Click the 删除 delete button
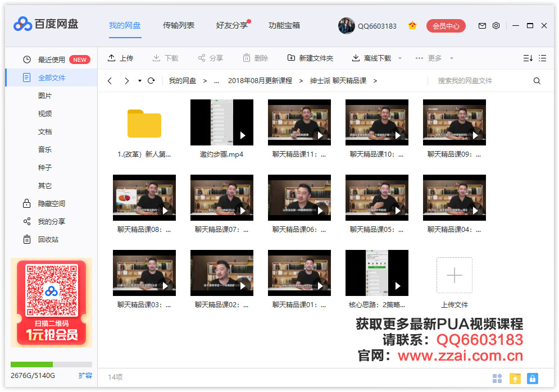 point(255,58)
